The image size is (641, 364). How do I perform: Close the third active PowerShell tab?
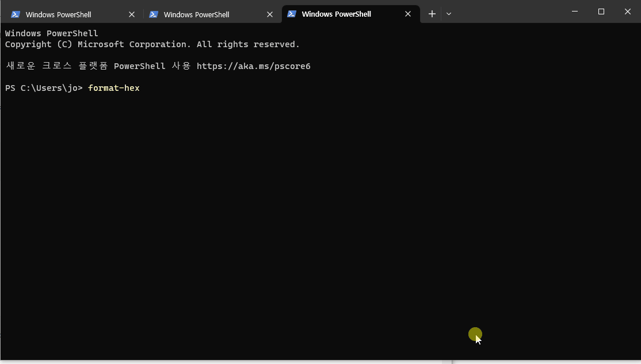point(408,14)
